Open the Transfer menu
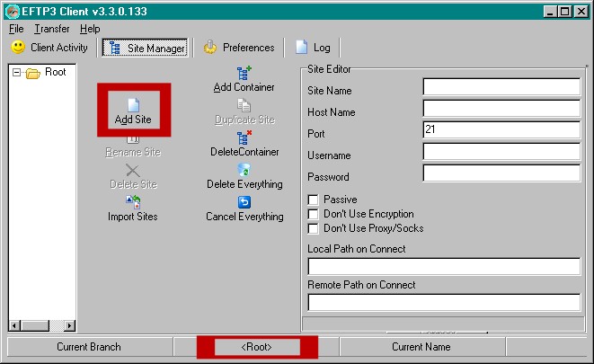The width and height of the screenshot is (594, 364). pyautogui.click(x=52, y=29)
